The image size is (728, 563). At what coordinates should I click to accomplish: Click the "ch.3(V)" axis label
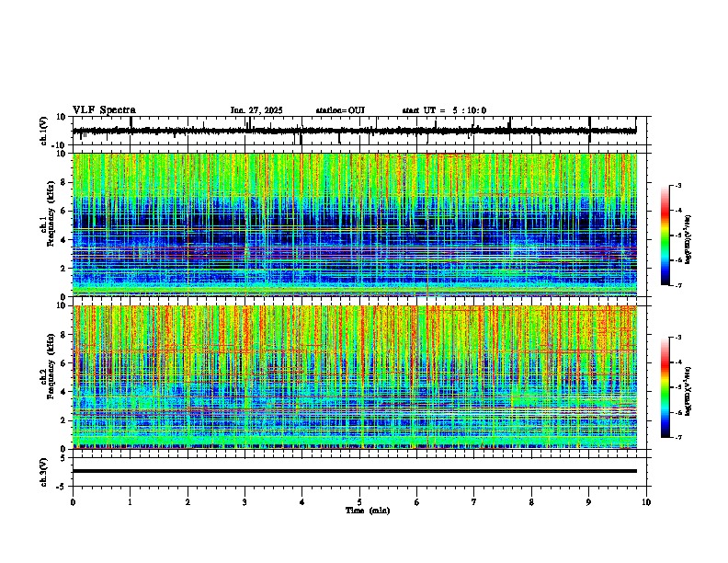44,472
